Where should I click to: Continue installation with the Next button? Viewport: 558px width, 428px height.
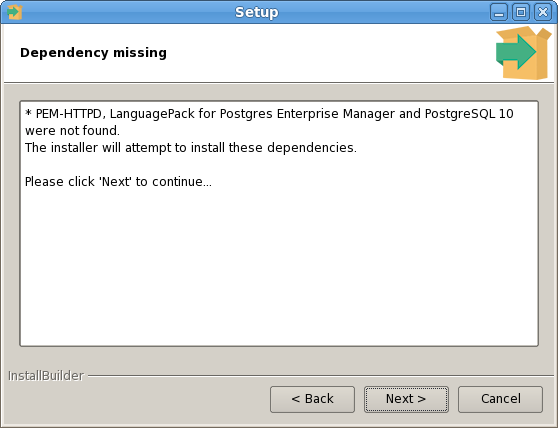(406, 399)
